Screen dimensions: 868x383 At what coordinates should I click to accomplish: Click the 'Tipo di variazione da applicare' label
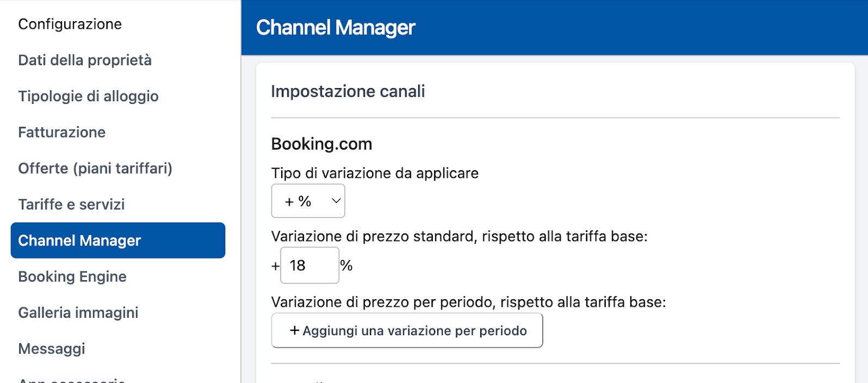coord(375,173)
